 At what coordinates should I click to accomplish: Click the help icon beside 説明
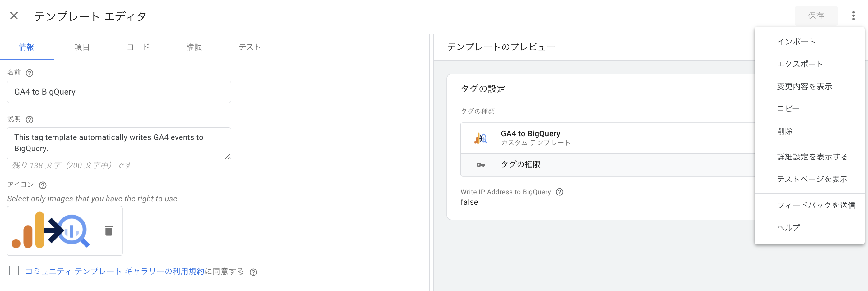tap(30, 119)
